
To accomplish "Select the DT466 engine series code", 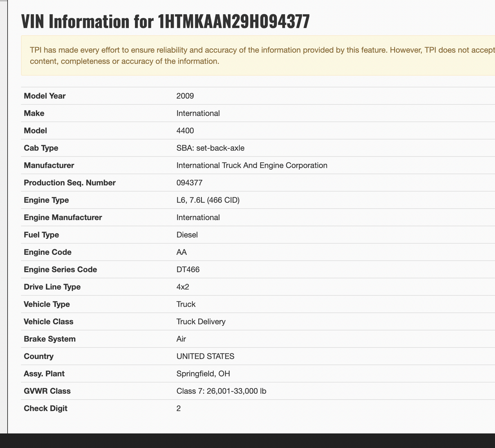I will coord(188,269).
